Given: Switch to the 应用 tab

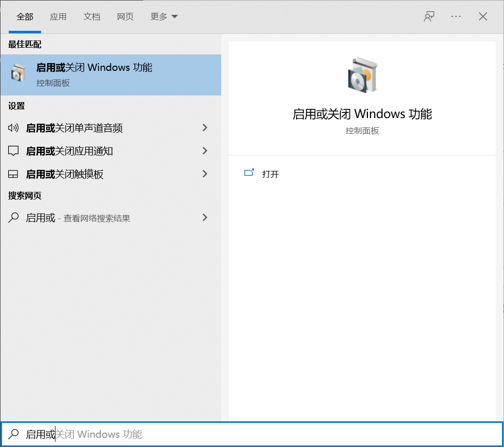Looking at the screenshot, I should point(58,16).
